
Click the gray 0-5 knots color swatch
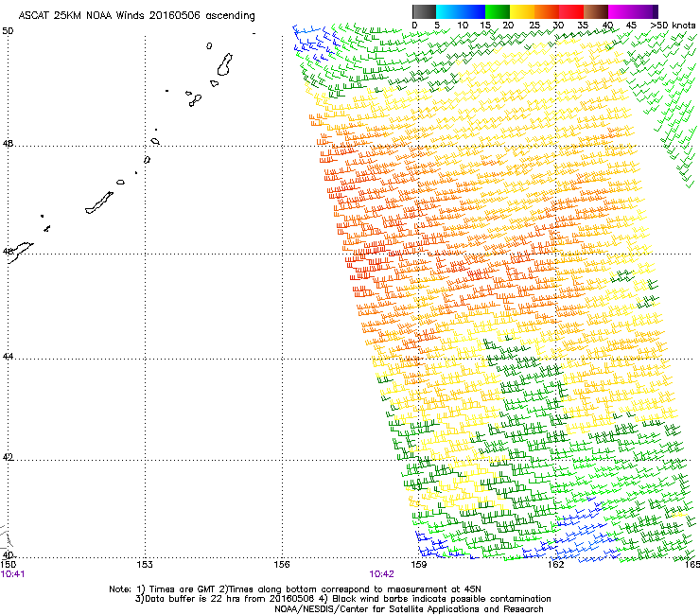[424, 11]
